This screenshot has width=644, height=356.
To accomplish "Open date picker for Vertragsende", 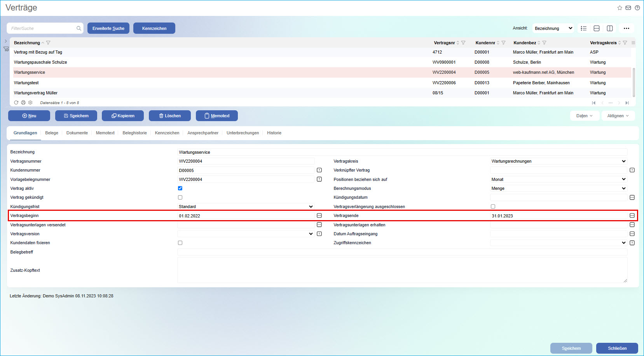I will pos(632,215).
